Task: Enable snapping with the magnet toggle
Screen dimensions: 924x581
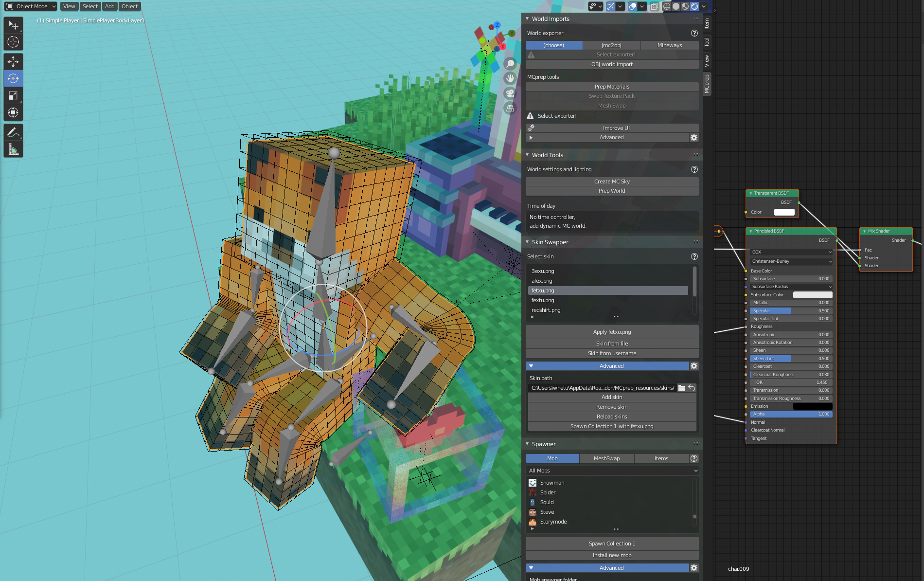Action: (612, 6)
